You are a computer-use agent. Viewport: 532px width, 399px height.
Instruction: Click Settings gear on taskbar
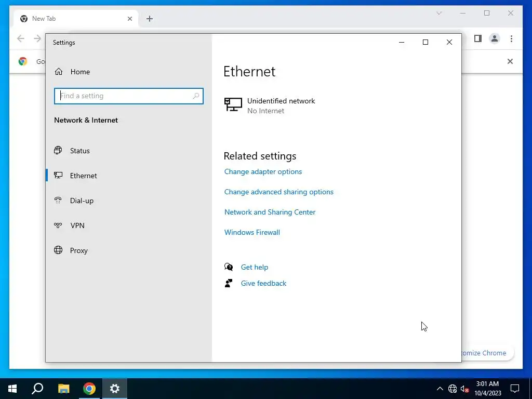[x=115, y=389]
